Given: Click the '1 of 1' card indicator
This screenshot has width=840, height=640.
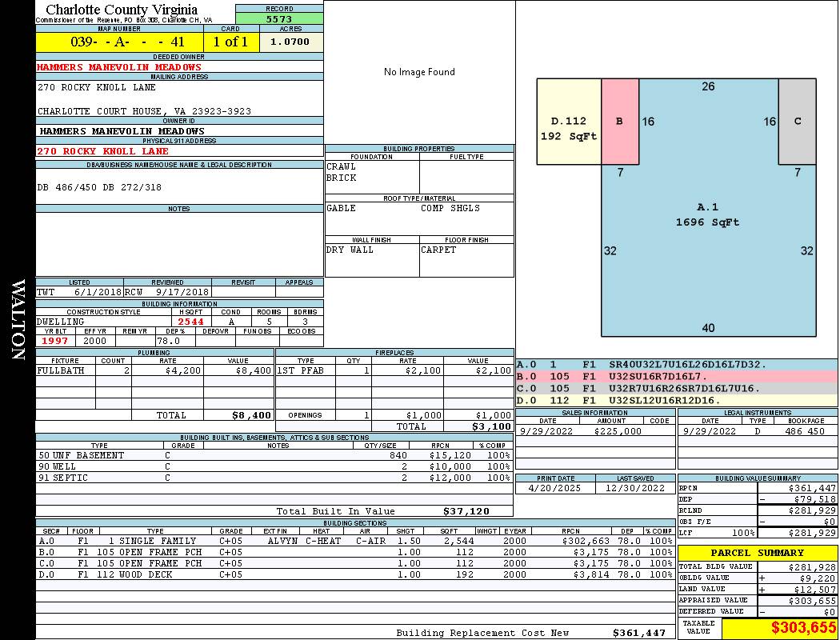Looking at the screenshot, I should [x=231, y=42].
